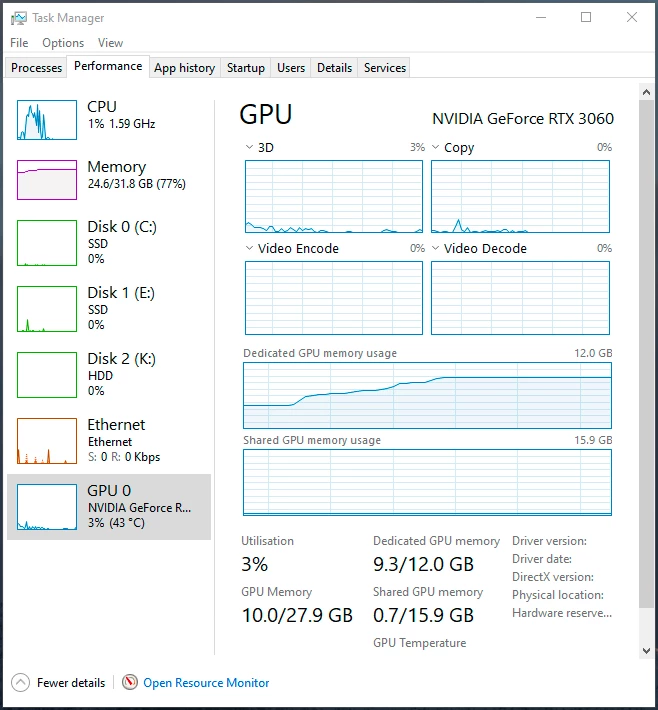Select the Disk 0 (C:) mini graph

point(47,243)
